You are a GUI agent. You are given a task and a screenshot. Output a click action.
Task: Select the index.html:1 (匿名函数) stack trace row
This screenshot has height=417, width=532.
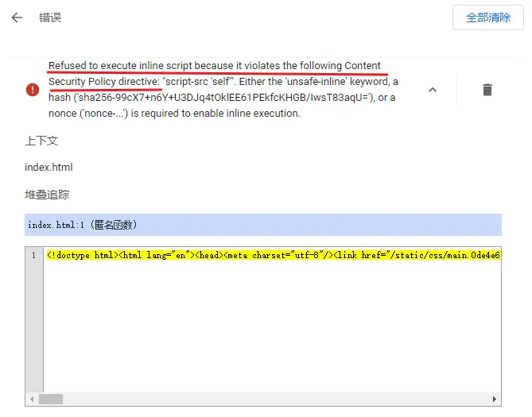(x=263, y=225)
